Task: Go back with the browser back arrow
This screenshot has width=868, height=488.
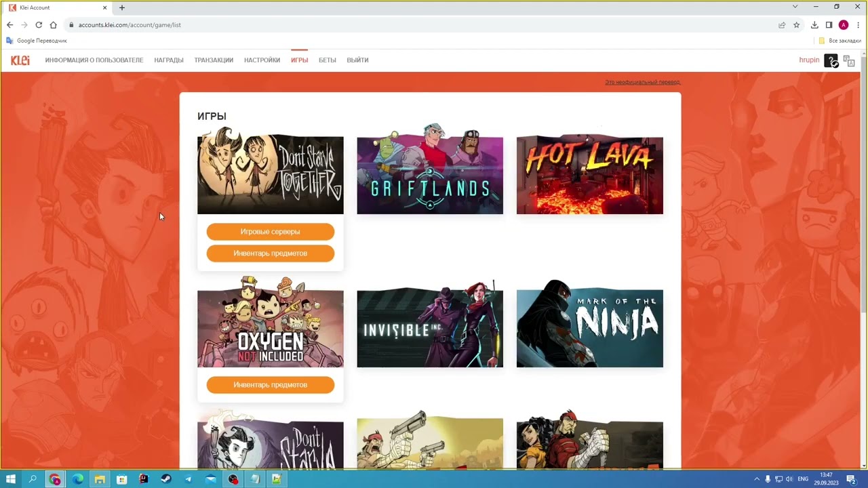Action: (x=9, y=25)
